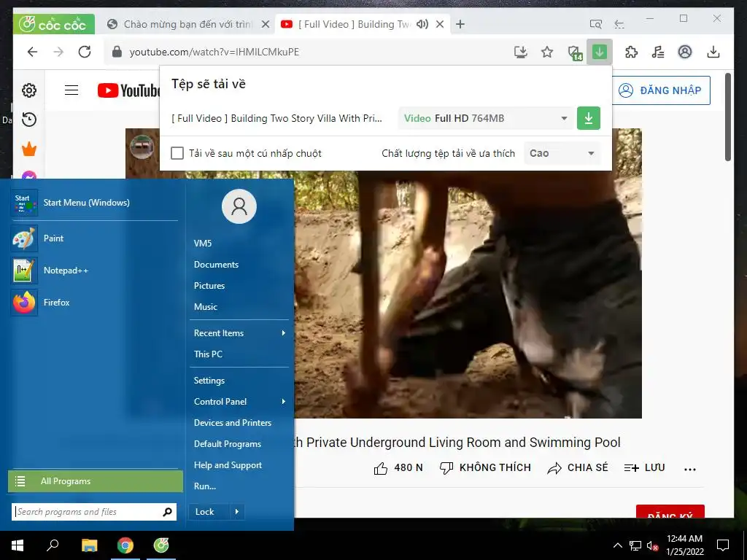Viewport: 747px width, 560px height.
Task: Click the user avatar in the Start menu
Action: pos(239,206)
